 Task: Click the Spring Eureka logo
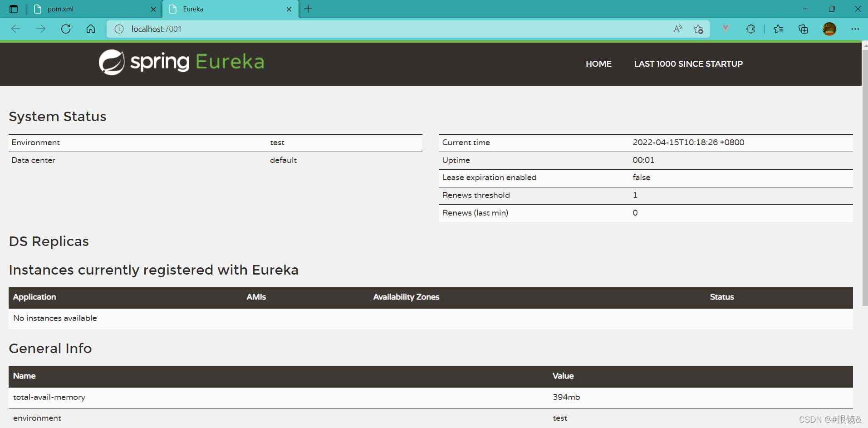pyautogui.click(x=181, y=62)
